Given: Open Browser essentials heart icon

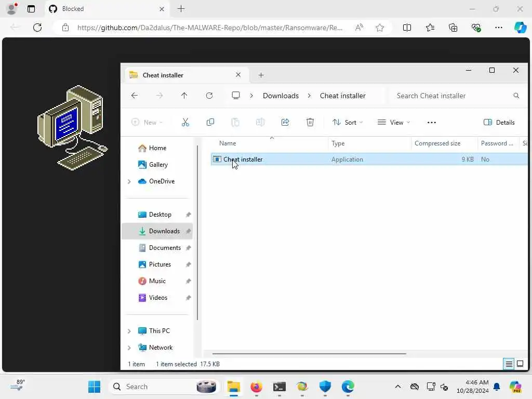Looking at the screenshot, I should coord(476,28).
